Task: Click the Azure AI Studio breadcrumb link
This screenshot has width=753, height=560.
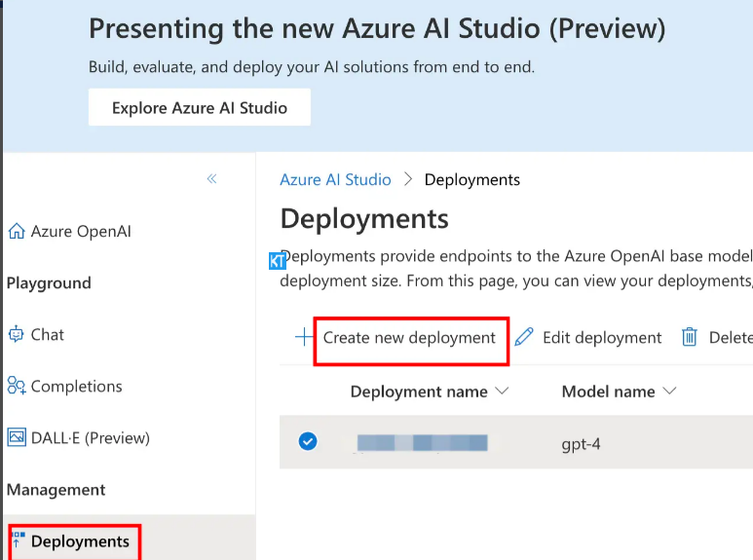Action: click(335, 179)
